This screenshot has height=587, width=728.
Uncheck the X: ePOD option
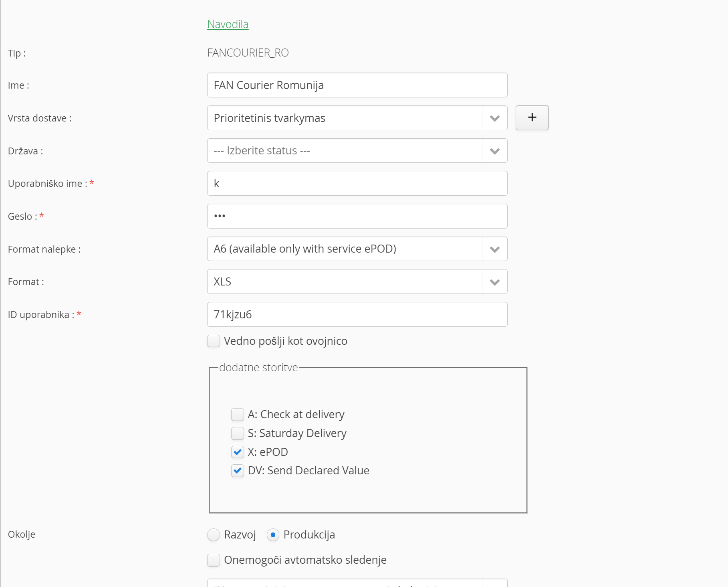pos(238,452)
